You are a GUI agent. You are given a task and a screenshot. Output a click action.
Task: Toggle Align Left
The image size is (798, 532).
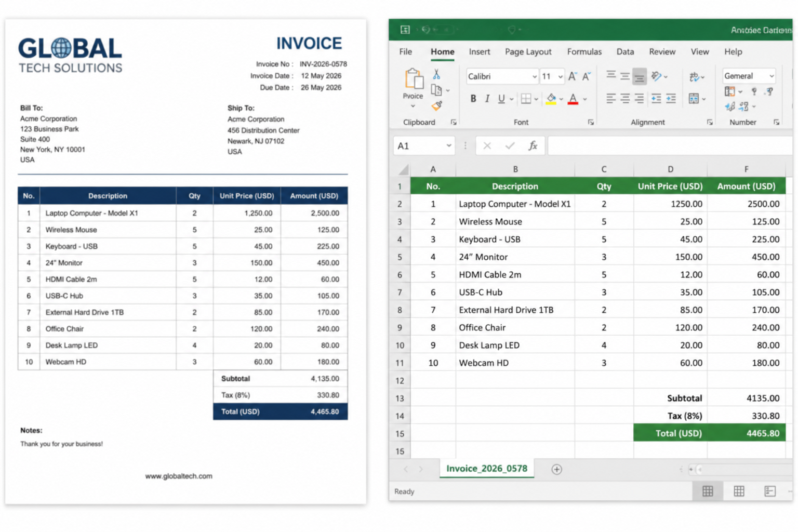click(611, 98)
